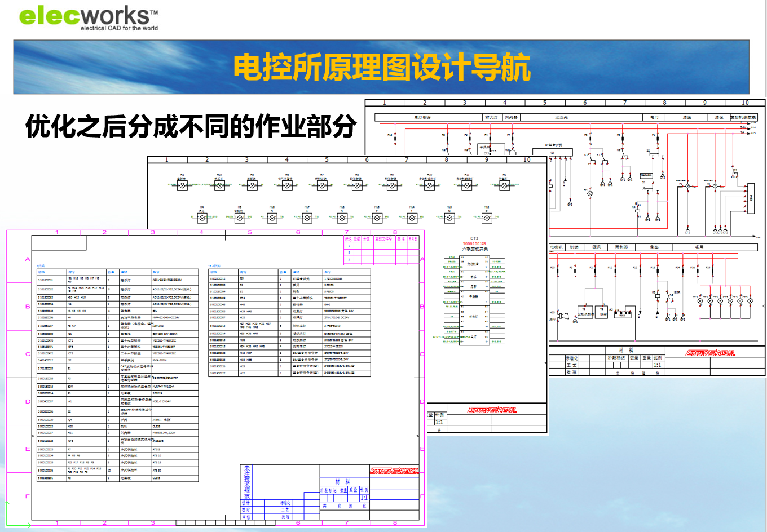Click the 发动机参数表 header cell
The width and height of the screenshot is (767, 532).
(x=743, y=117)
